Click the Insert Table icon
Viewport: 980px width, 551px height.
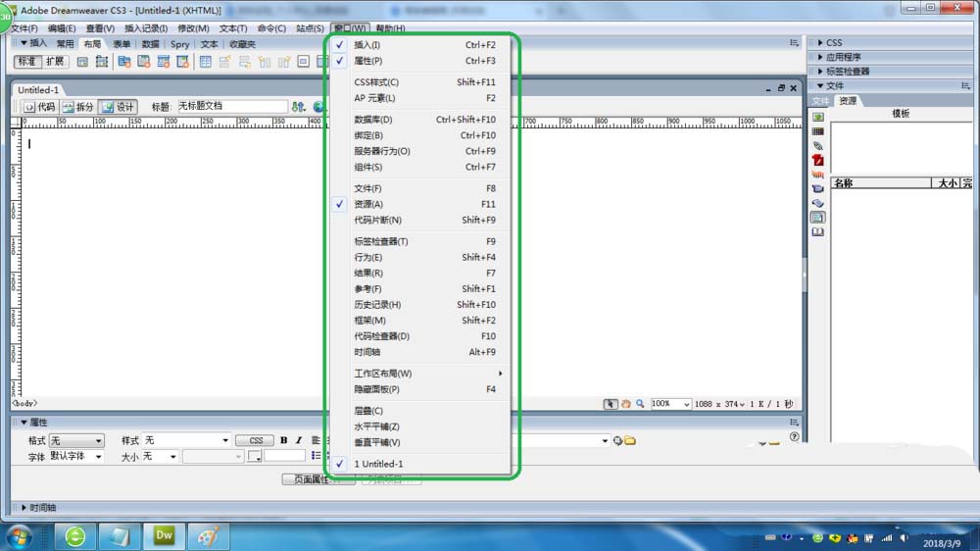click(x=205, y=62)
